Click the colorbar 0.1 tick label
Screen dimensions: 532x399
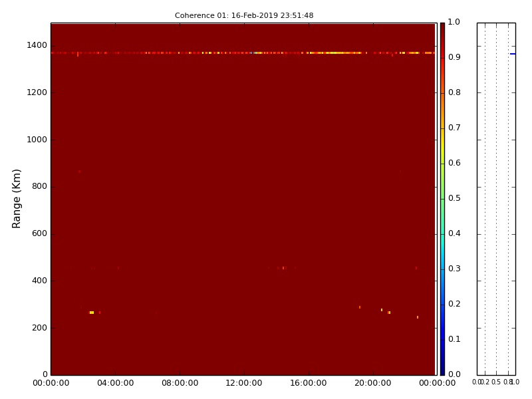[454, 339]
